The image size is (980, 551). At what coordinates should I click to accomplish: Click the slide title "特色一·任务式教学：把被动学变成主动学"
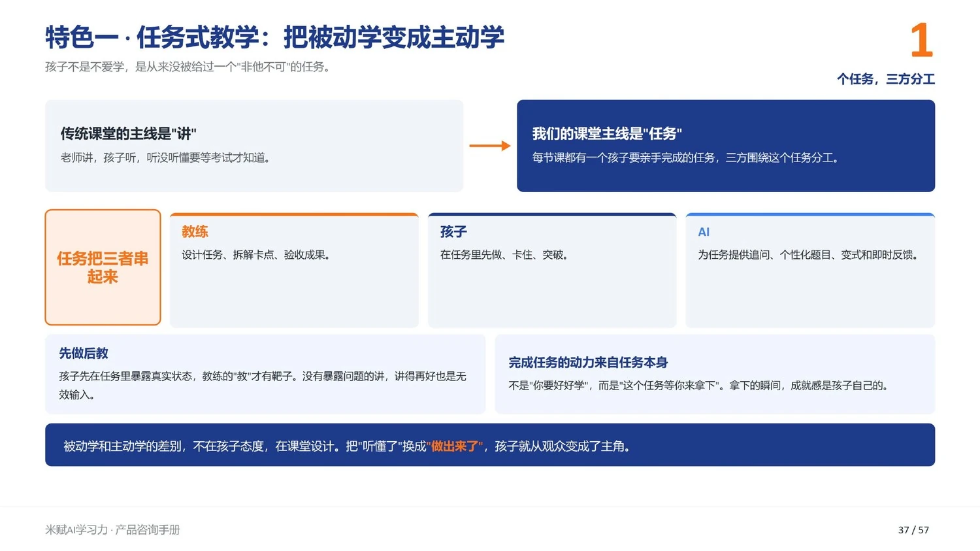point(274,37)
